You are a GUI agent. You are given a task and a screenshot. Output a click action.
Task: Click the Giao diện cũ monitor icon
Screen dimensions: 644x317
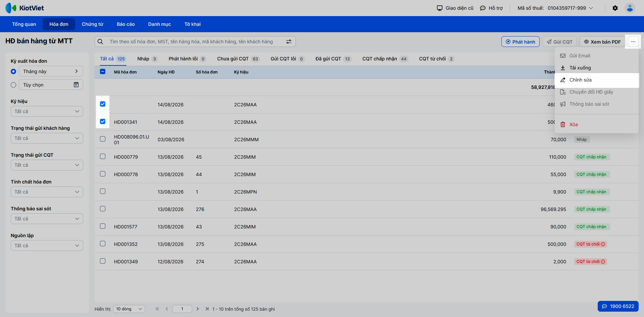click(440, 8)
